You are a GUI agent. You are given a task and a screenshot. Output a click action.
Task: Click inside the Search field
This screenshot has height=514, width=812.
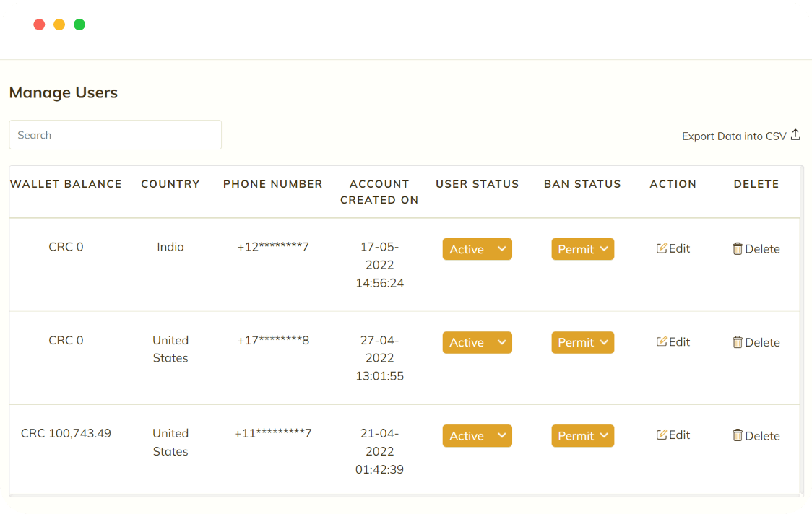pyautogui.click(x=115, y=134)
